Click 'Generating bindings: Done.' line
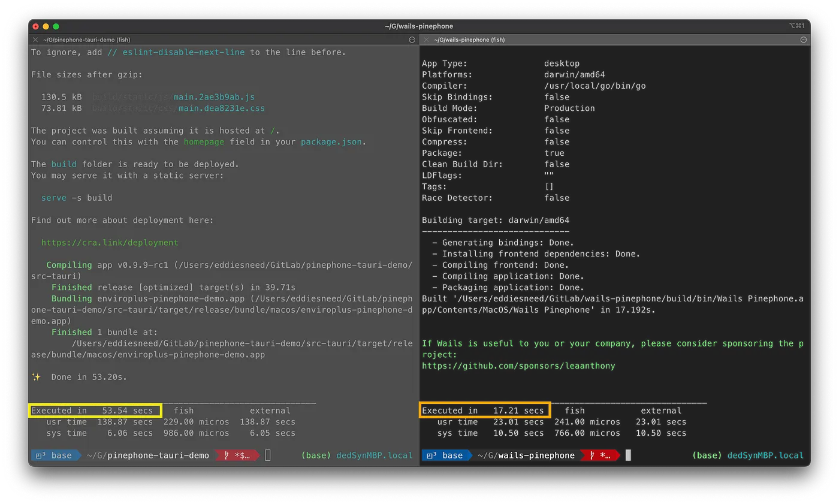 point(503,243)
